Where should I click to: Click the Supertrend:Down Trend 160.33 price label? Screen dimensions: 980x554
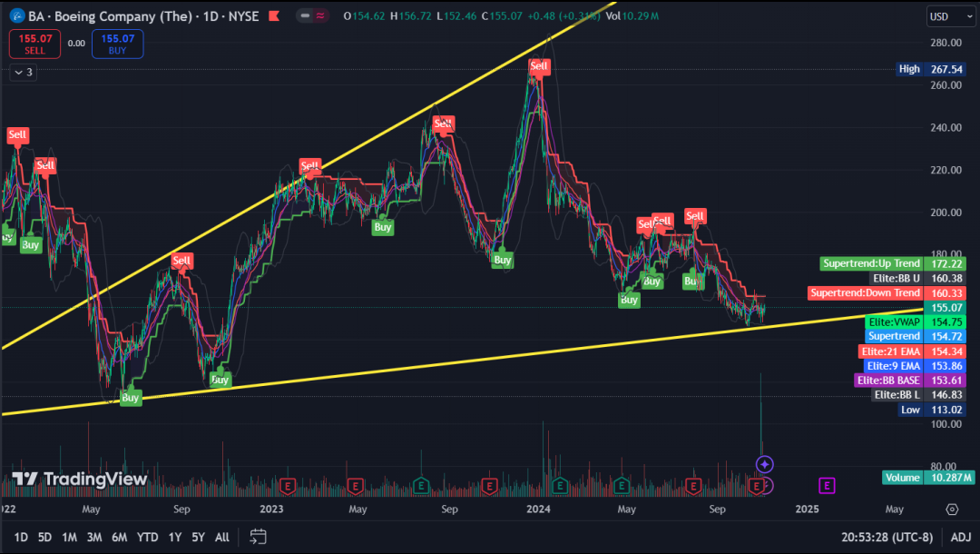click(887, 292)
